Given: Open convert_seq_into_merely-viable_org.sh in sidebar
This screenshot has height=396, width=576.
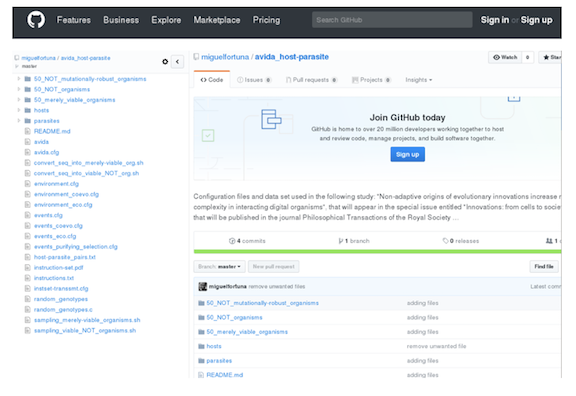Looking at the screenshot, I should pyautogui.click(x=89, y=163).
